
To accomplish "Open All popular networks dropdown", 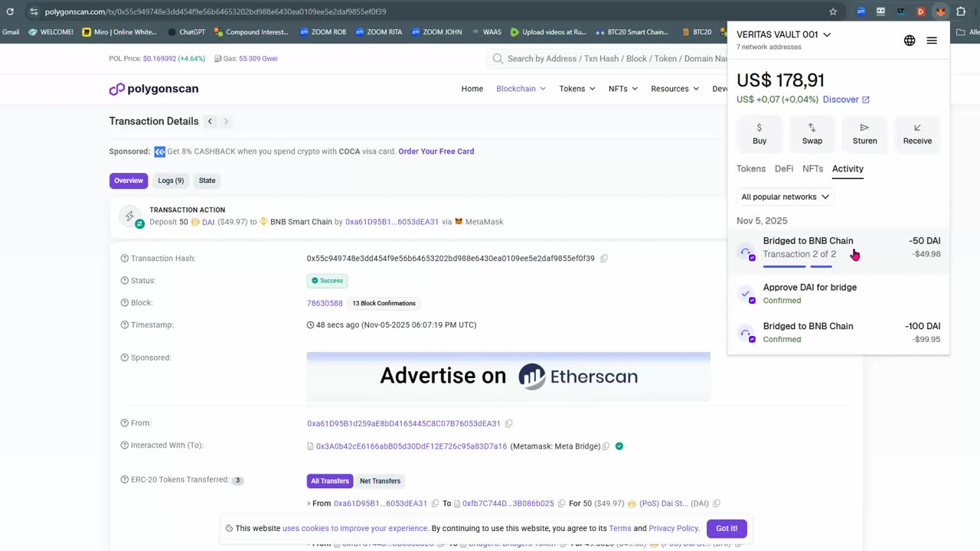I will pyautogui.click(x=785, y=197).
